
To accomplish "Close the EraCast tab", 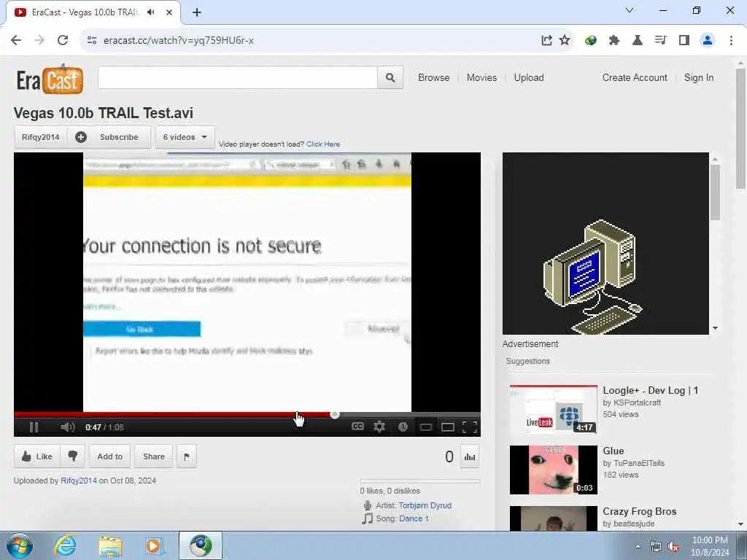I will [169, 12].
